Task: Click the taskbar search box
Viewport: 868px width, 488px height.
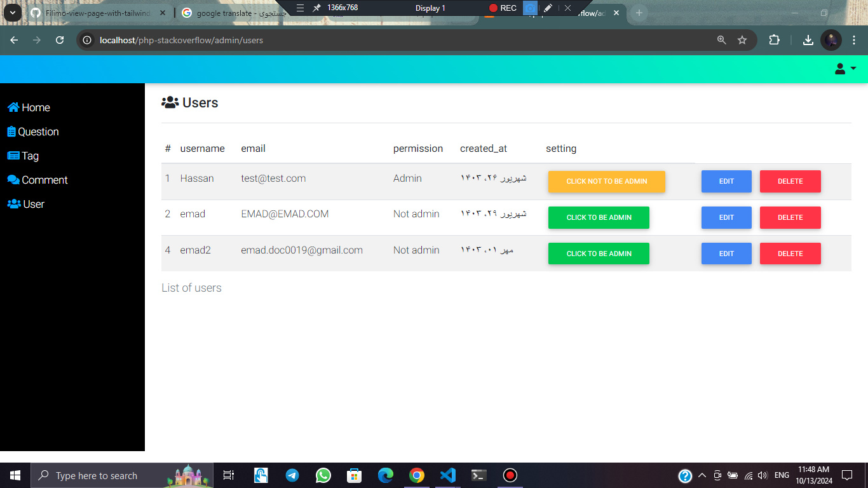Action: [122, 475]
